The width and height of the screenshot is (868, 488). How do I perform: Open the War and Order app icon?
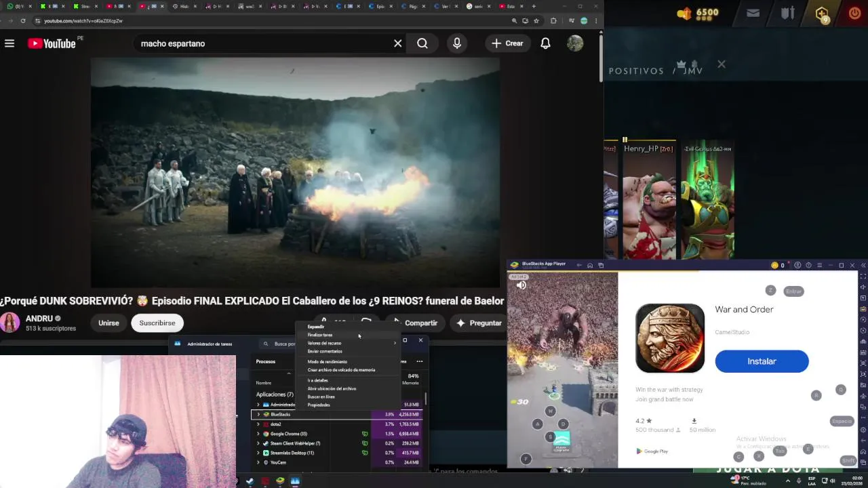coord(670,338)
